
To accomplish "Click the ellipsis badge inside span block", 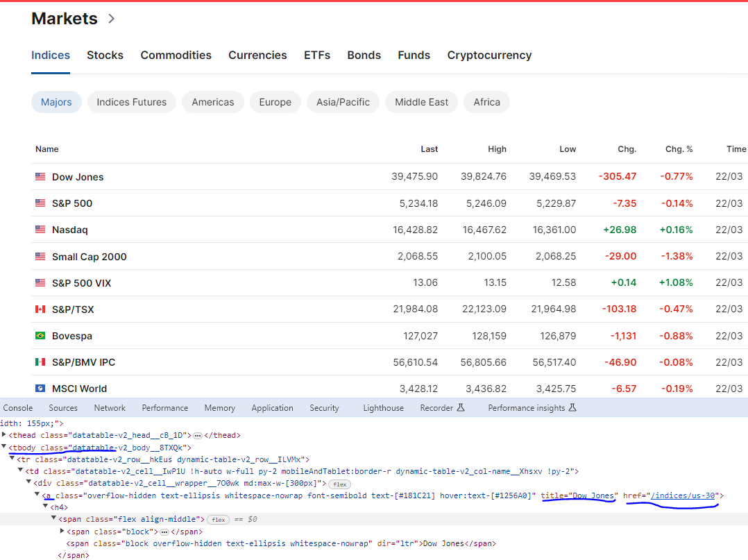I will click(x=164, y=532).
